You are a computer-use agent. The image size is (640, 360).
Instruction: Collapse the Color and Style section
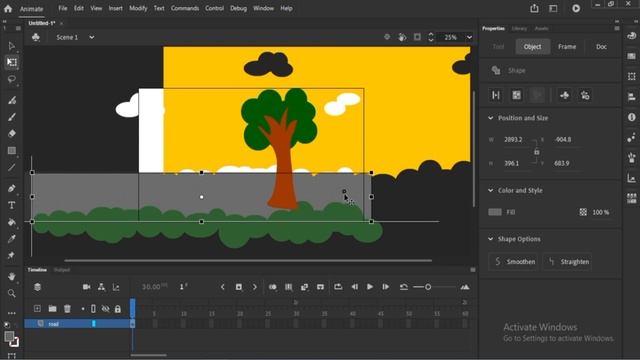[x=490, y=190]
